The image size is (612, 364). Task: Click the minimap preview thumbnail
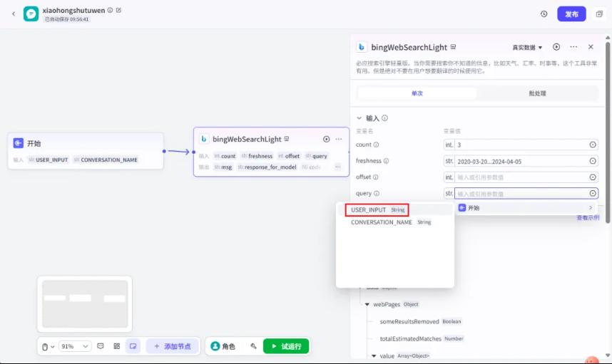(85, 303)
